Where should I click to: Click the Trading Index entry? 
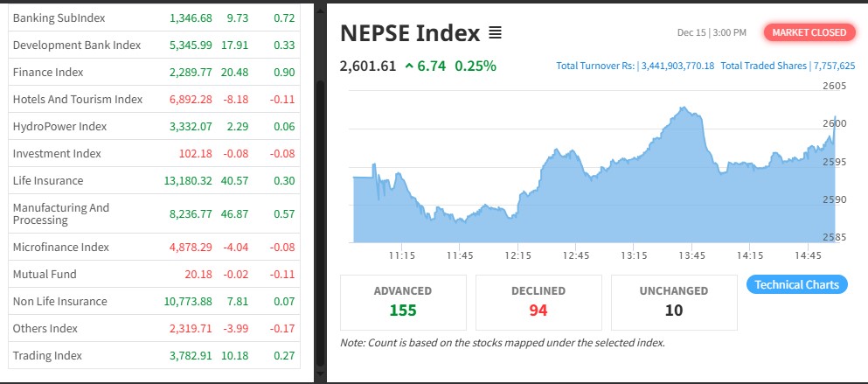tap(47, 355)
